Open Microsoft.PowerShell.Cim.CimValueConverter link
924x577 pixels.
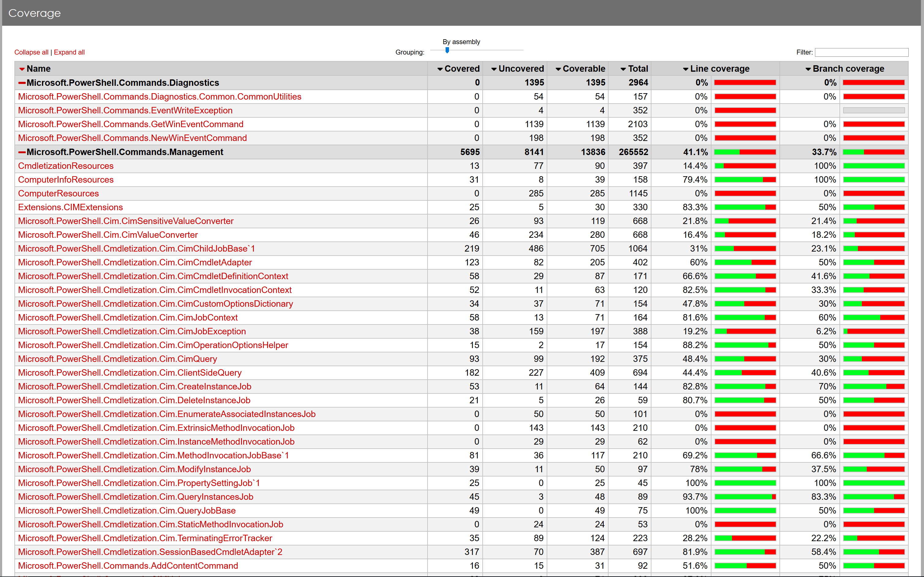108,235
